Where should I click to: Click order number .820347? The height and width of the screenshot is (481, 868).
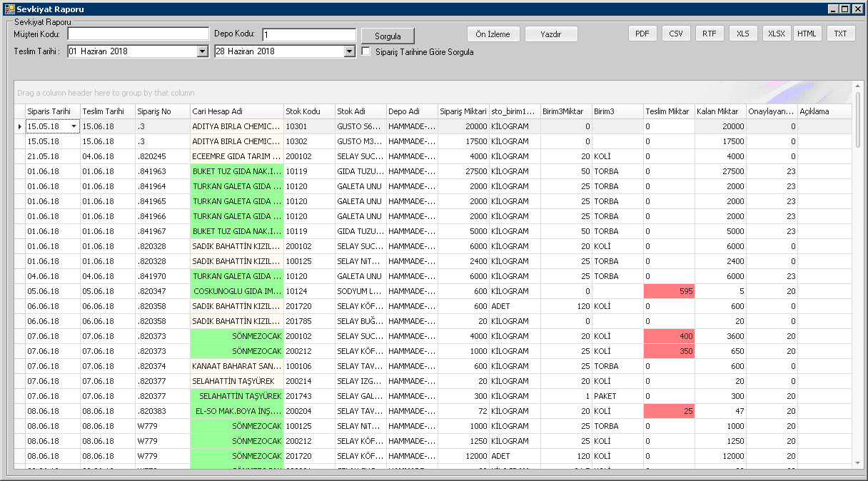(x=162, y=291)
